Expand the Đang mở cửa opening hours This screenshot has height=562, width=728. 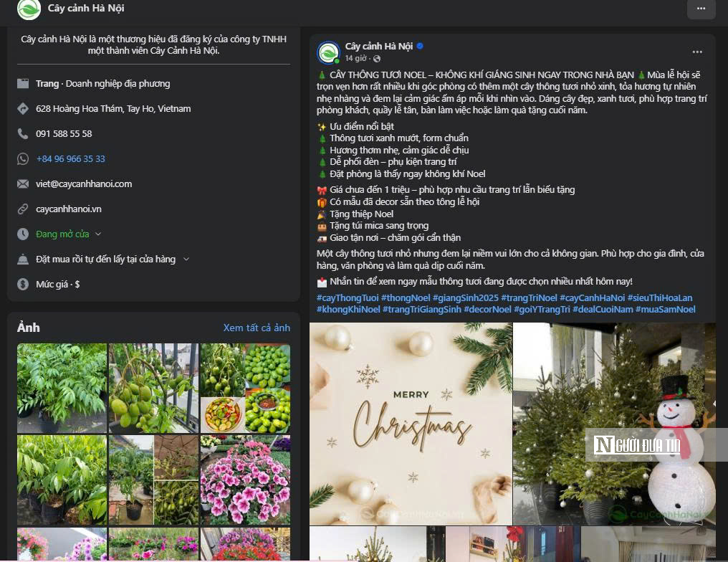pos(69,234)
